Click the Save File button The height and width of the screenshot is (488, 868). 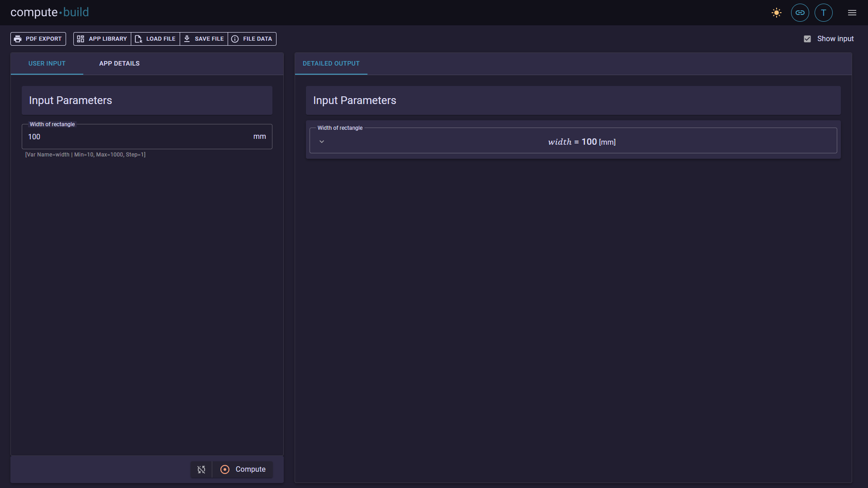[204, 39]
